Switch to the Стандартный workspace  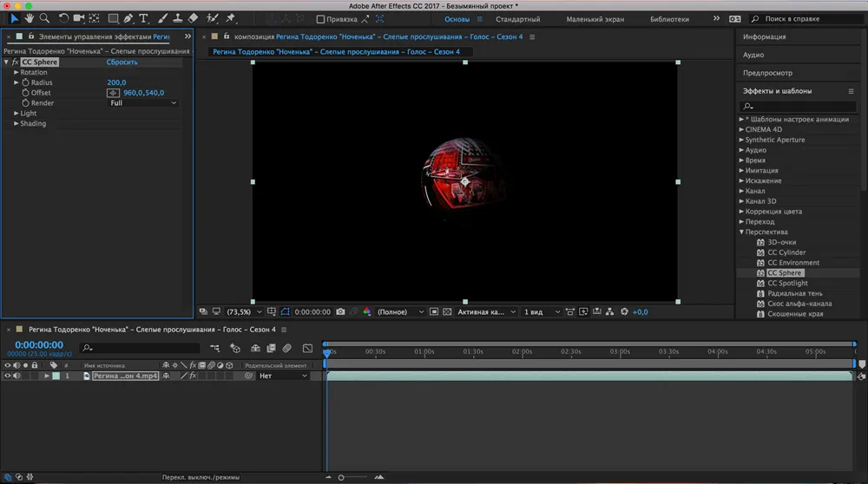pos(517,19)
